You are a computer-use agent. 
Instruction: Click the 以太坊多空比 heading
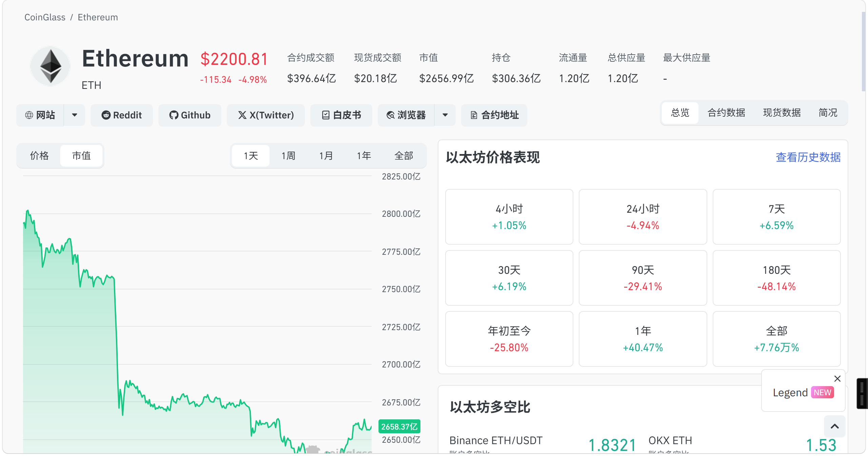pyautogui.click(x=490, y=407)
